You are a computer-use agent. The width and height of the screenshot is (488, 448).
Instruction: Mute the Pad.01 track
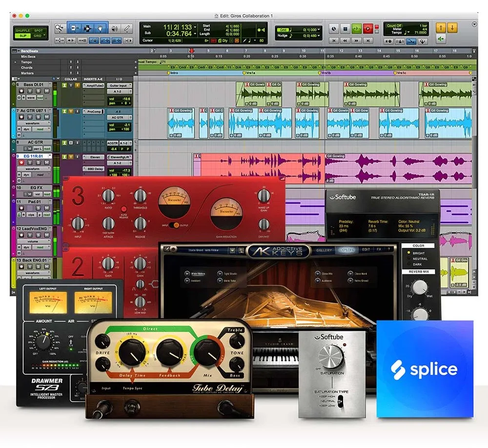click(x=46, y=208)
